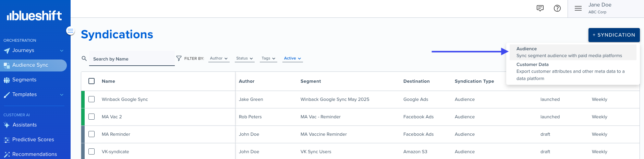Open the Status filter dropdown
The image size is (644, 159).
coord(245,58)
